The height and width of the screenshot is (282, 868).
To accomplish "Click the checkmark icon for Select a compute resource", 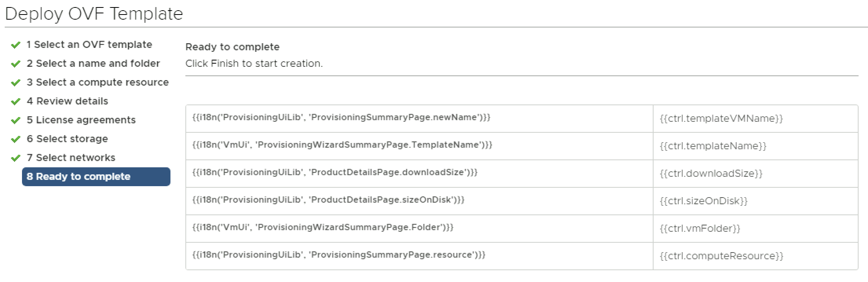I will [x=16, y=83].
